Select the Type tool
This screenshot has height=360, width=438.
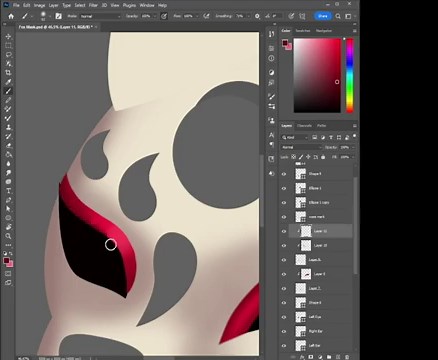point(9,191)
